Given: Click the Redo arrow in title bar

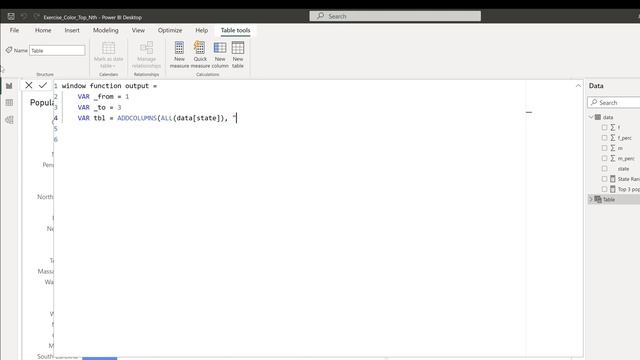Looking at the screenshot, I should click(36, 16).
